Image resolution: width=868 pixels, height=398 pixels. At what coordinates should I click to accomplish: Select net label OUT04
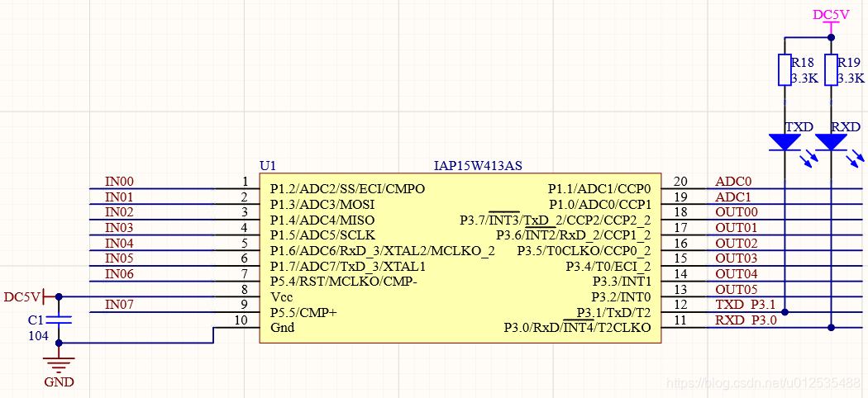[737, 273]
